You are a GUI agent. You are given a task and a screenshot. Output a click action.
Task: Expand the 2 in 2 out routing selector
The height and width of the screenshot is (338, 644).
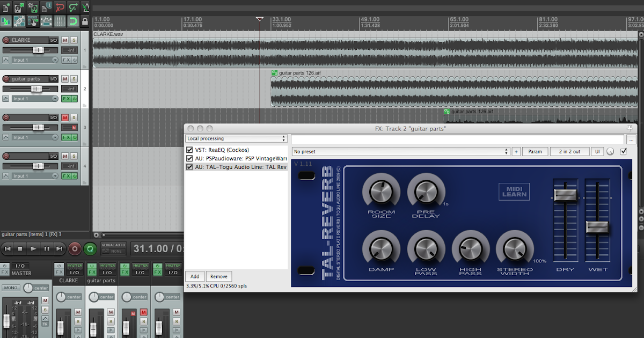point(569,151)
